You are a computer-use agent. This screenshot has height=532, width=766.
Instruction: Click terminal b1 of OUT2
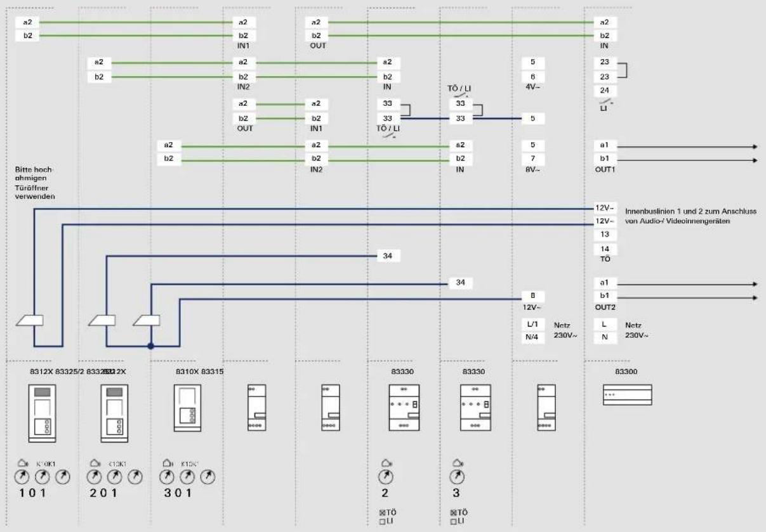[x=604, y=296]
